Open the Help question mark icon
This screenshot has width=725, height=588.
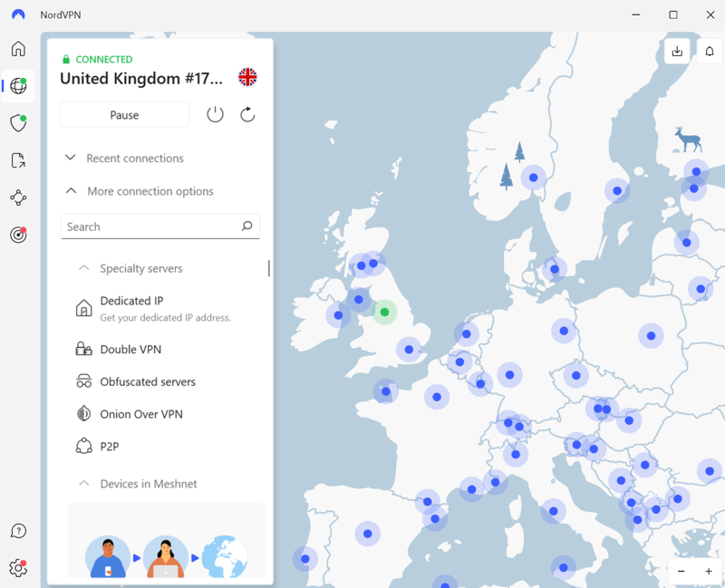pyautogui.click(x=18, y=531)
